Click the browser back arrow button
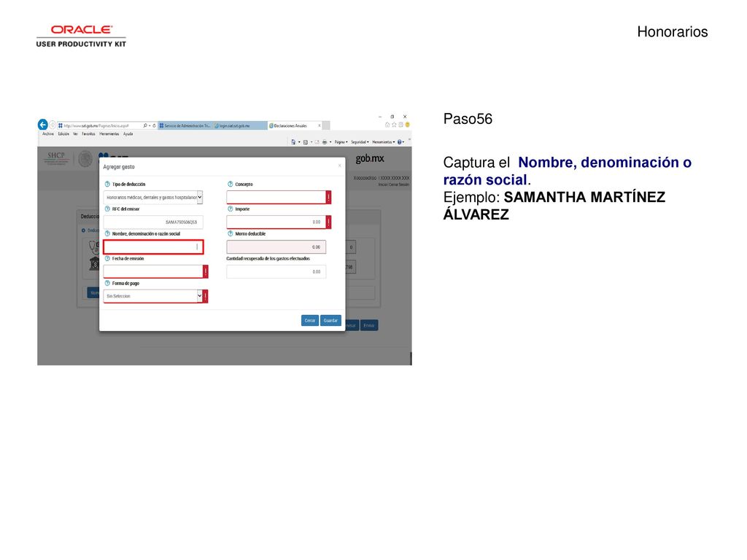Image resolution: width=747 pixels, height=560 pixels. [43, 125]
